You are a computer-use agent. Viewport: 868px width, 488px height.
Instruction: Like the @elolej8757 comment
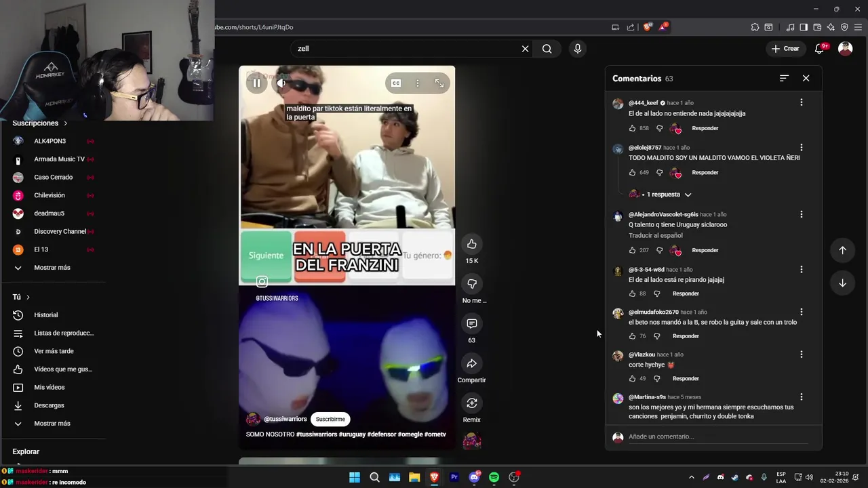pyautogui.click(x=632, y=173)
